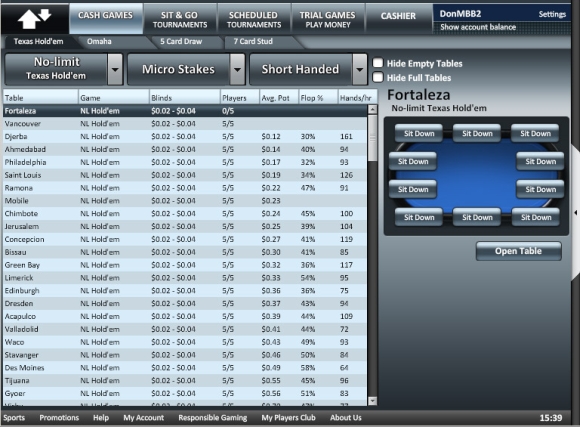
Task: Open the Sports link in footer
Action: [x=14, y=418]
